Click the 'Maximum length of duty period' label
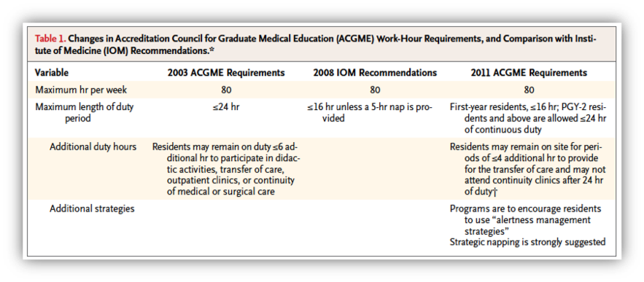Screen dimensions: 644x282 pos(84,112)
